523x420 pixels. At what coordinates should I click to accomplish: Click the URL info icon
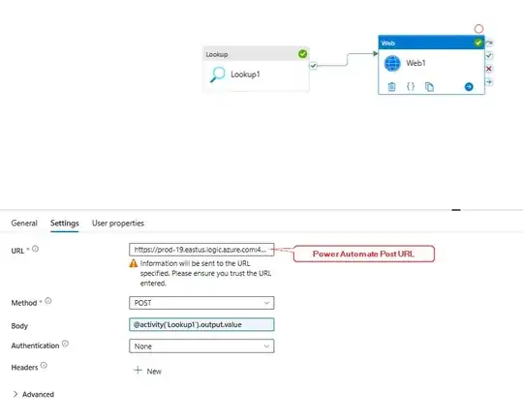(x=36, y=249)
